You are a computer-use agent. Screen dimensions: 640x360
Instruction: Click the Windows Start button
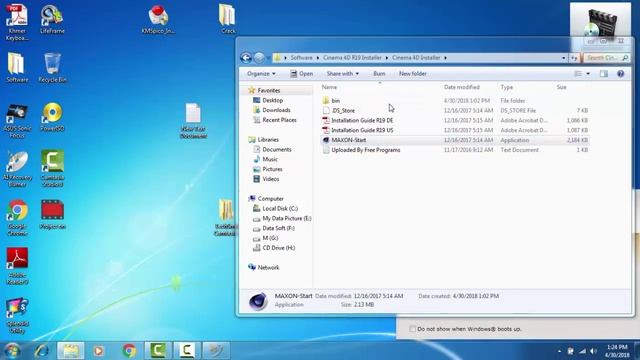[12, 351]
